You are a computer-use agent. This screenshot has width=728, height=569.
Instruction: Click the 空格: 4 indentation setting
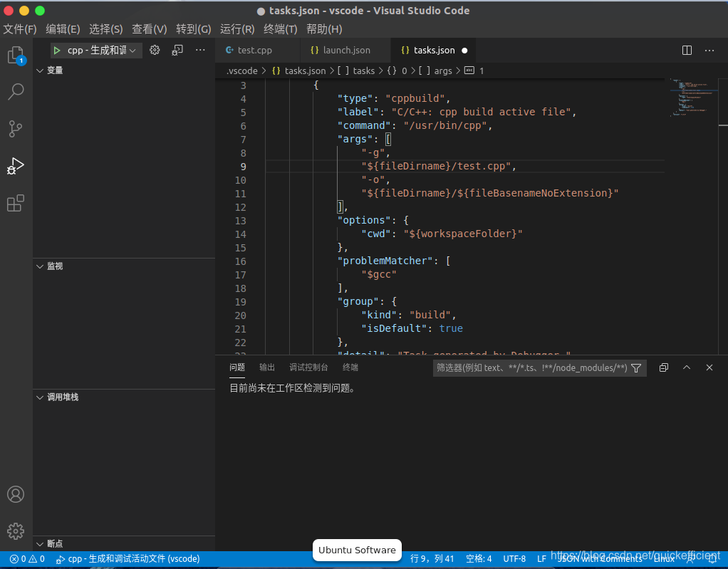(x=479, y=559)
